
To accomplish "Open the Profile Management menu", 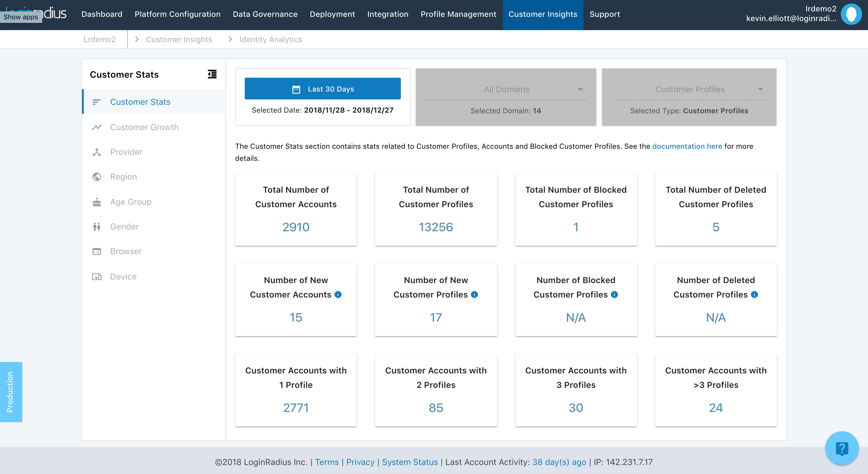I will (458, 14).
